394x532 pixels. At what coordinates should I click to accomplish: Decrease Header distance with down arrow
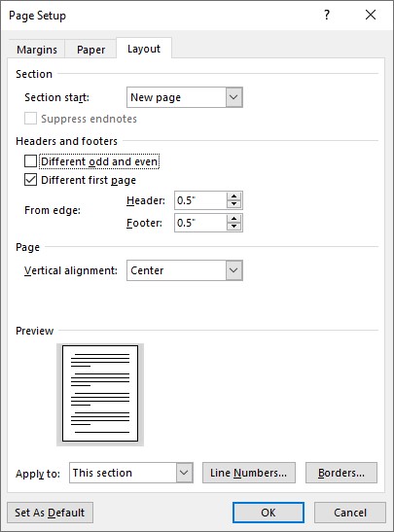coord(233,204)
